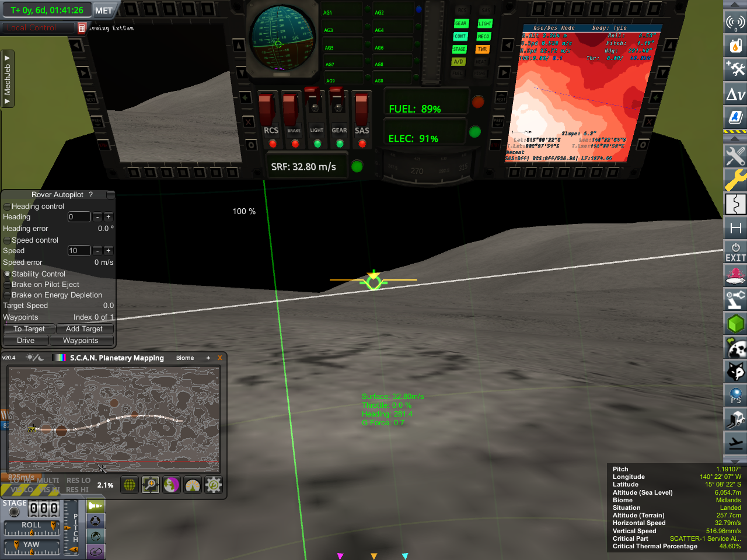
Task: Switch to map view globe icon
Action: pyautogui.click(x=95, y=536)
